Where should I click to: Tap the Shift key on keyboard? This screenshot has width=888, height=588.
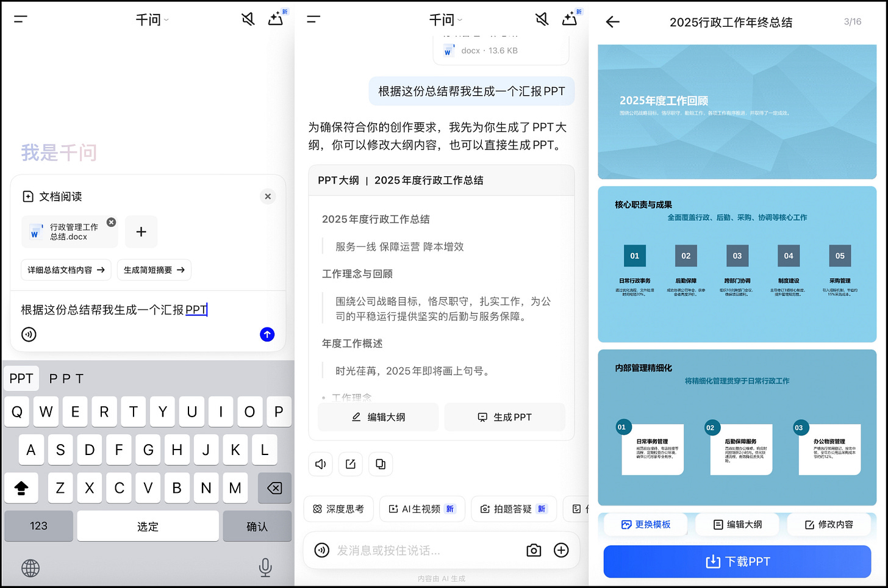[21, 488]
